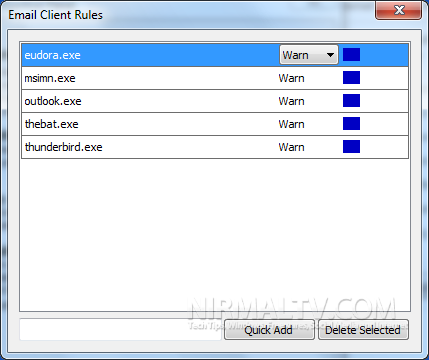Open the Warn dropdown for eudora.exe

point(309,55)
